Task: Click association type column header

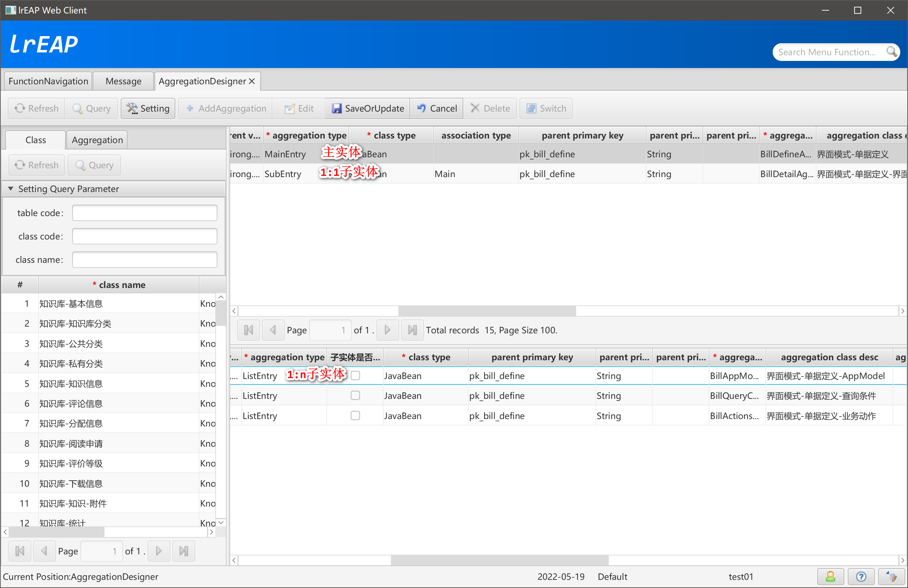Action: point(476,135)
